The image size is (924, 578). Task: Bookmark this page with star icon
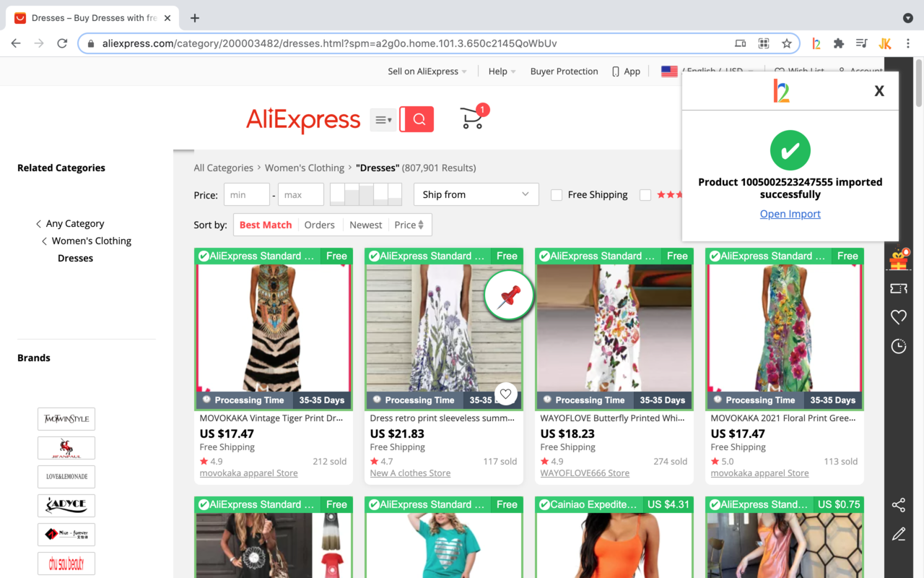[787, 43]
